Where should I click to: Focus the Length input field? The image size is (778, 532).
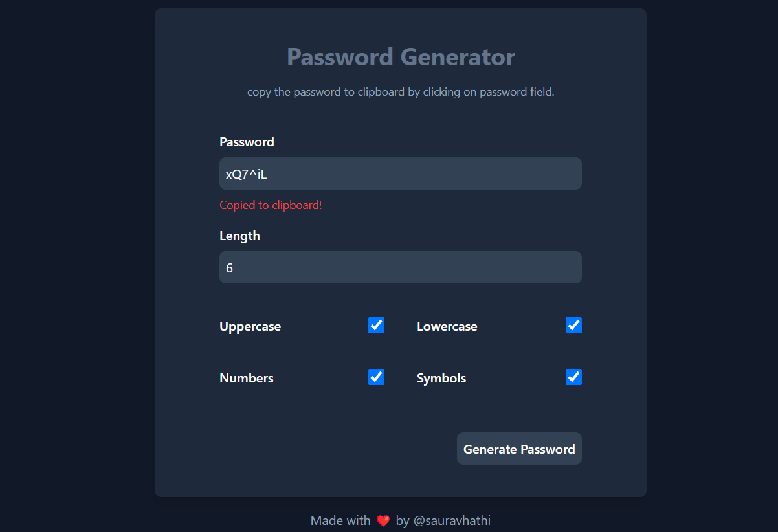(400, 267)
